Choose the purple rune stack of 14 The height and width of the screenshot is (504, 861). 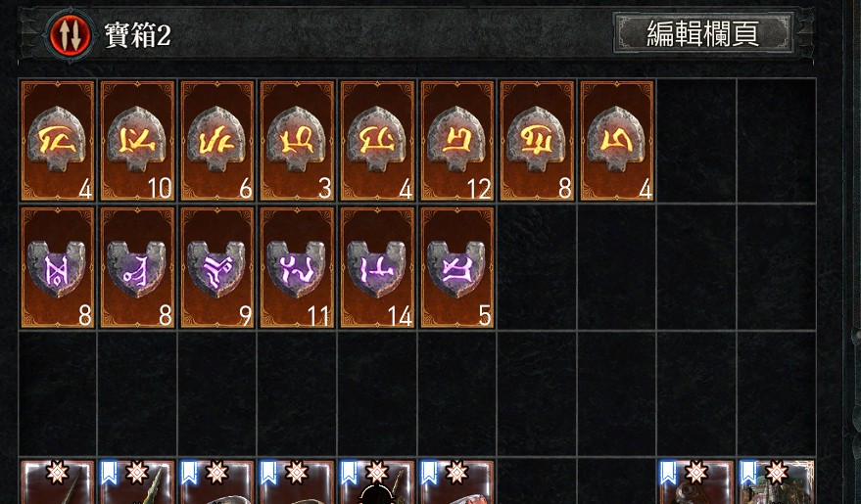pyautogui.click(x=377, y=267)
